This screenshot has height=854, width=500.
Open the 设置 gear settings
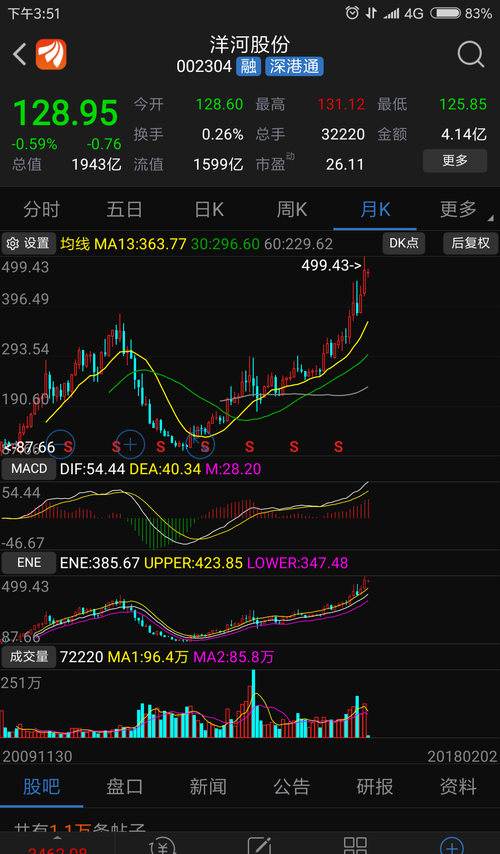point(29,243)
